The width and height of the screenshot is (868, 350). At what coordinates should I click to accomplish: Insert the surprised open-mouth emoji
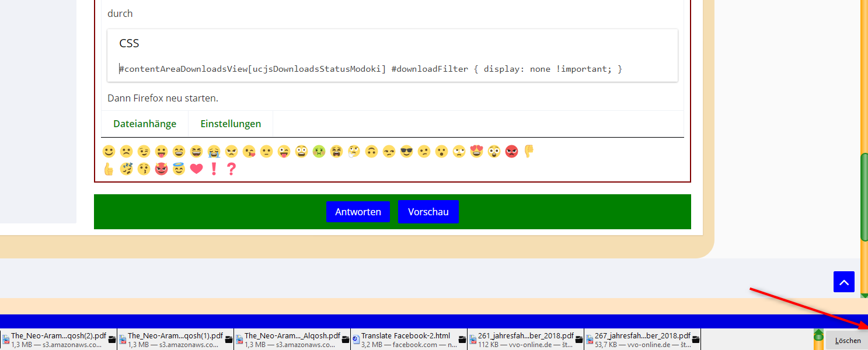pos(441,152)
